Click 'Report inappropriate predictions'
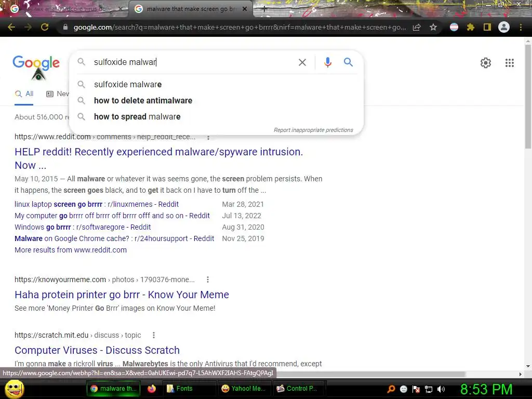 313,130
